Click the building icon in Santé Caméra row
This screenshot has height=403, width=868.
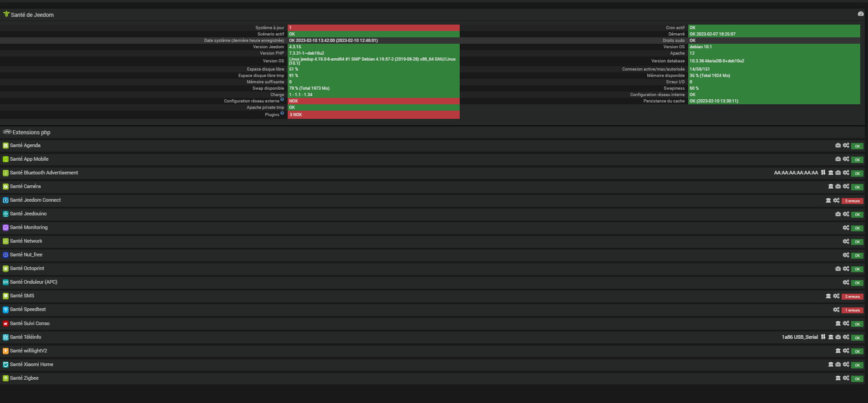click(x=831, y=186)
